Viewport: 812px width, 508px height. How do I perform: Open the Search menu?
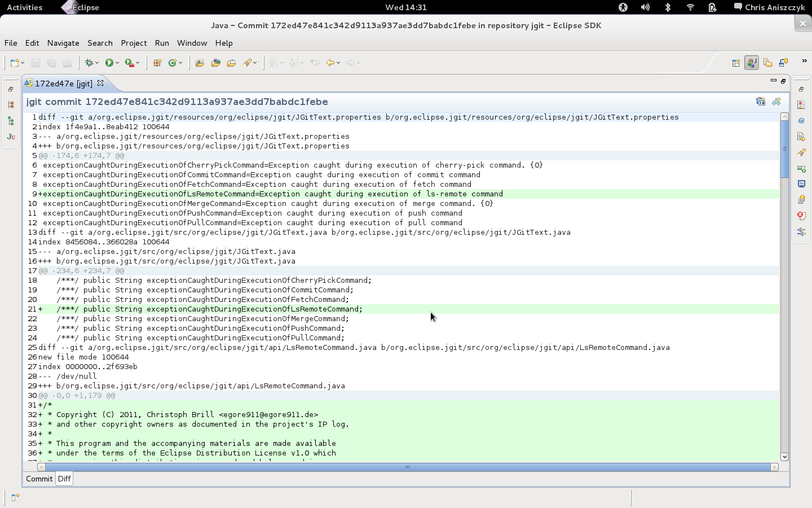tap(100, 43)
